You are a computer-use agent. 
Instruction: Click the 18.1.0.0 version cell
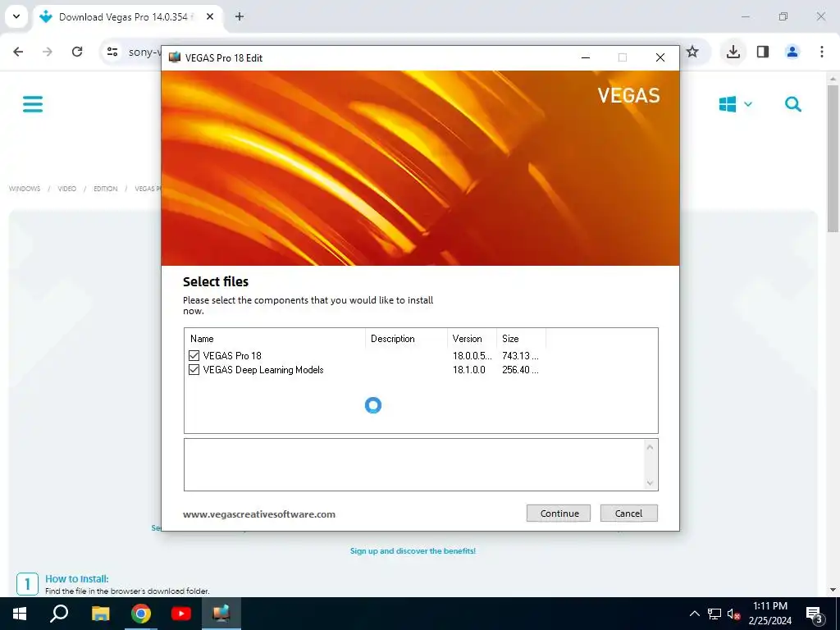(468, 370)
